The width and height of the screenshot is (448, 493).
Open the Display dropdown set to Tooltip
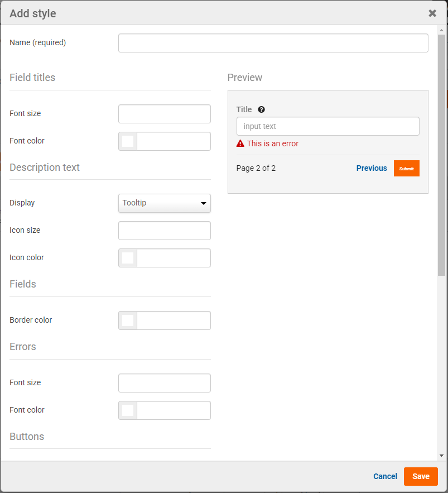coord(165,203)
